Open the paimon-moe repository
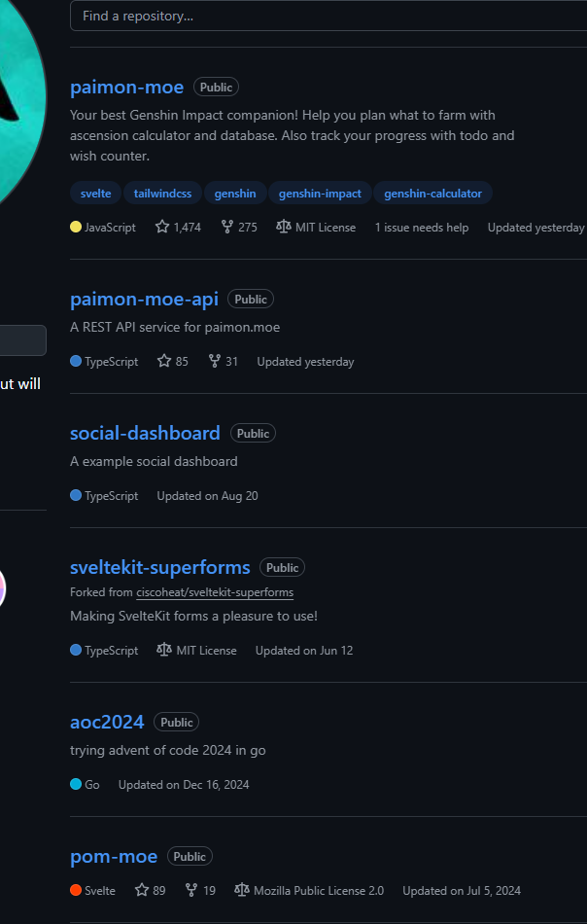 126,88
